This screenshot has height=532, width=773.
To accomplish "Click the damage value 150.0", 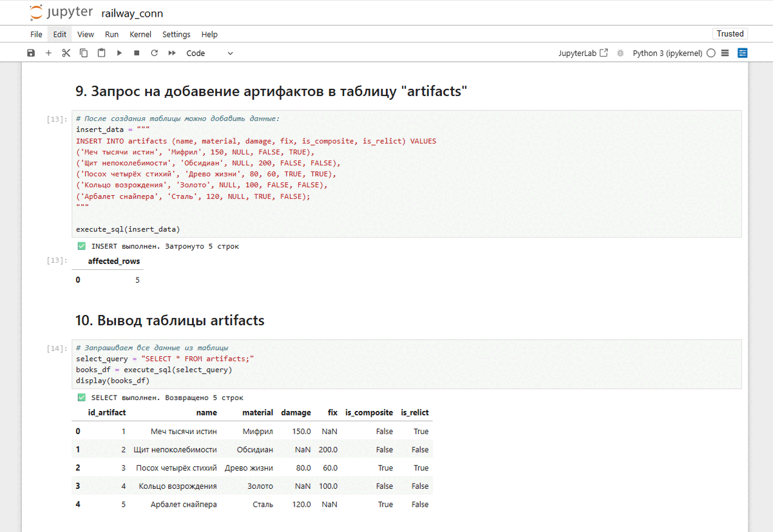I will pos(301,432).
